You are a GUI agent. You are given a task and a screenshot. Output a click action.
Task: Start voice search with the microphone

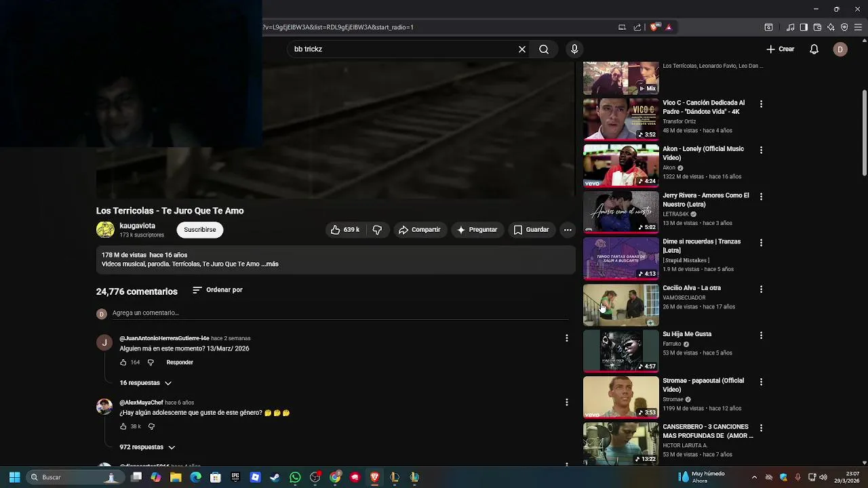point(574,49)
